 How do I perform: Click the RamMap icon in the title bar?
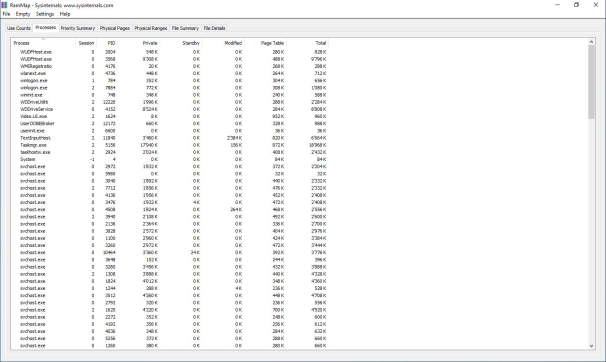(x=4, y=5)
